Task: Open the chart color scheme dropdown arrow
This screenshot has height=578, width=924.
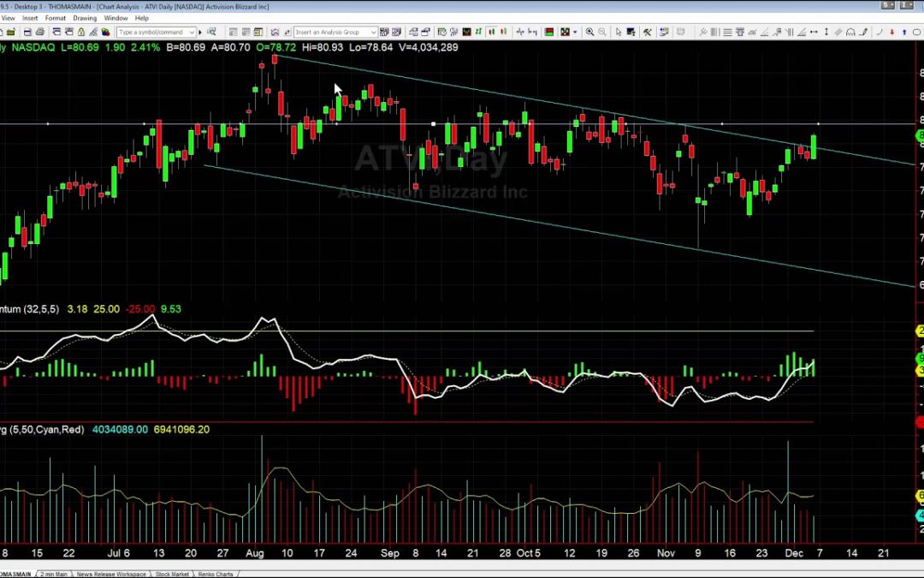Action: [575, 33]
